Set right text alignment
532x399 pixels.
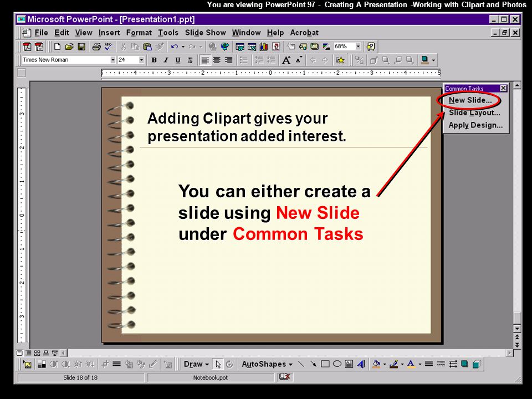click(x=229, y=60)
